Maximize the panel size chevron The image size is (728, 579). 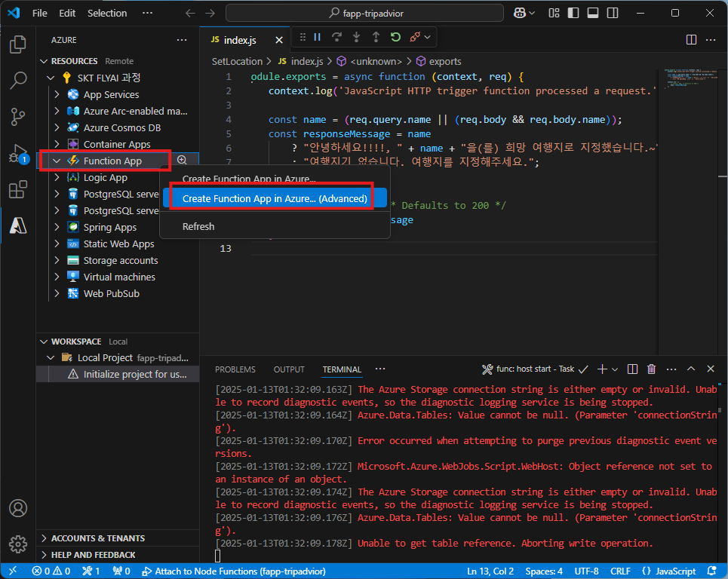click(x=691, y=369)
